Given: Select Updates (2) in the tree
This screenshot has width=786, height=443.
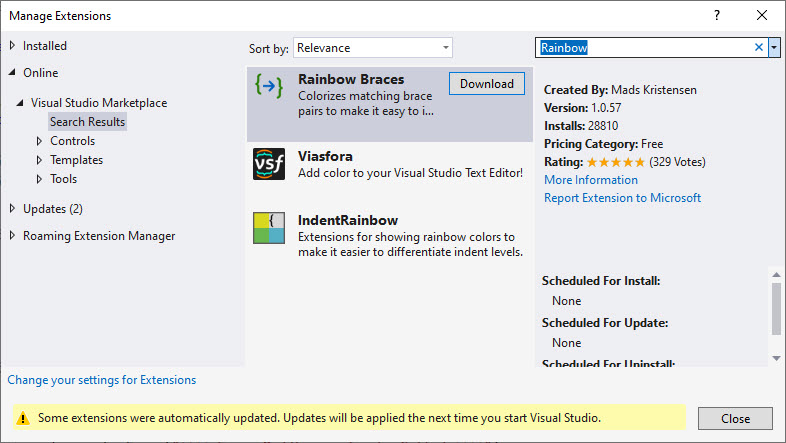Looking at the screenshot, I should 53,208.
